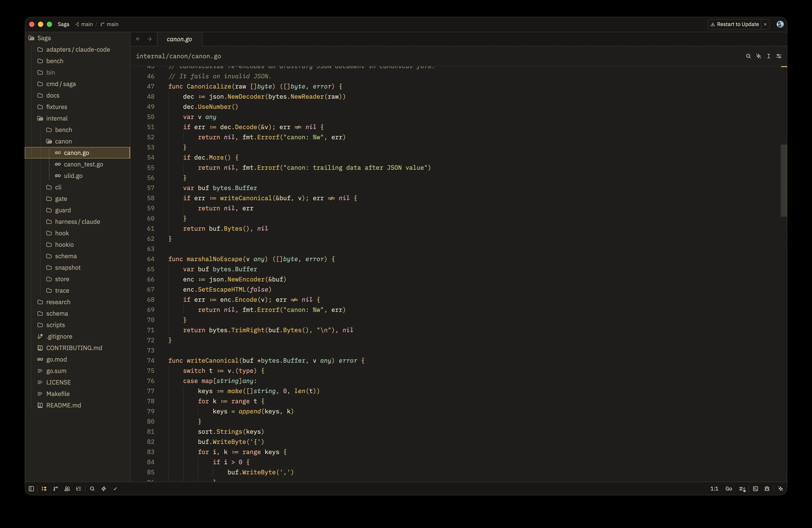Image resolution: width=812 pixels, height=528 pixels.
Task: Click the internal/canon/canon.go breadcrumb path
Action: pos(178,56)
